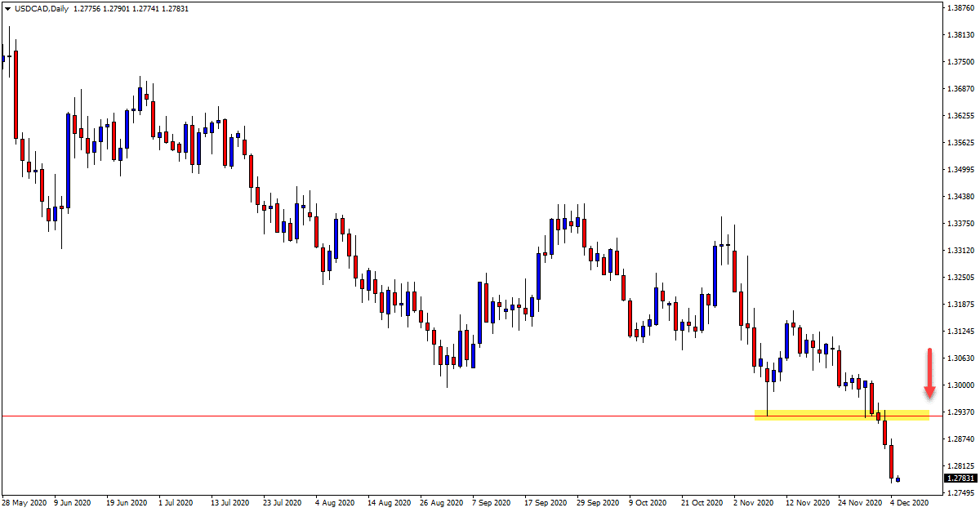The height and width of the screenshot is (512, 980).
Task: Click the 26 Aug 2020 date label
Action: (x=442, y=502)
